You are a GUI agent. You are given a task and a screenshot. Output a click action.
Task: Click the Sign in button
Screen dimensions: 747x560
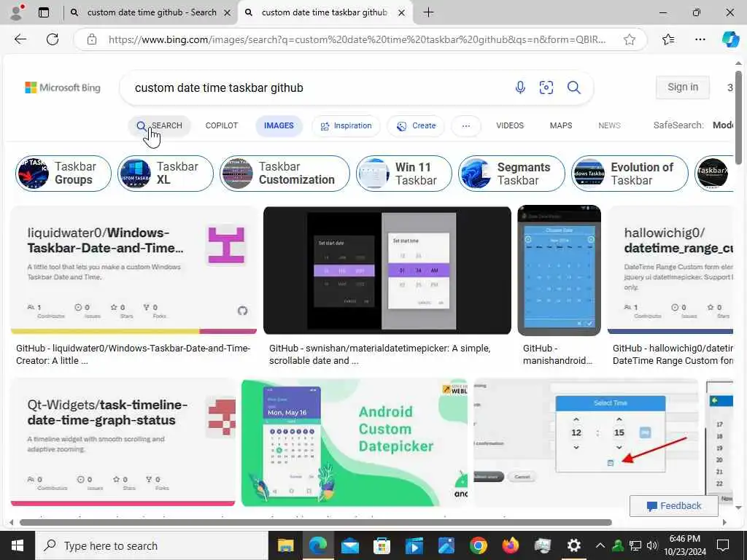682,87
